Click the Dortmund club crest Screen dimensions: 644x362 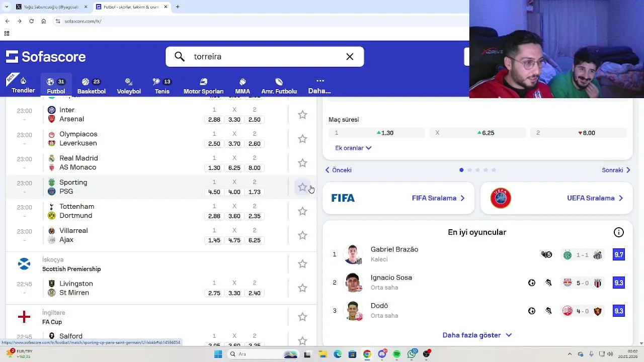pyautogui.click(x=51, y=216)
